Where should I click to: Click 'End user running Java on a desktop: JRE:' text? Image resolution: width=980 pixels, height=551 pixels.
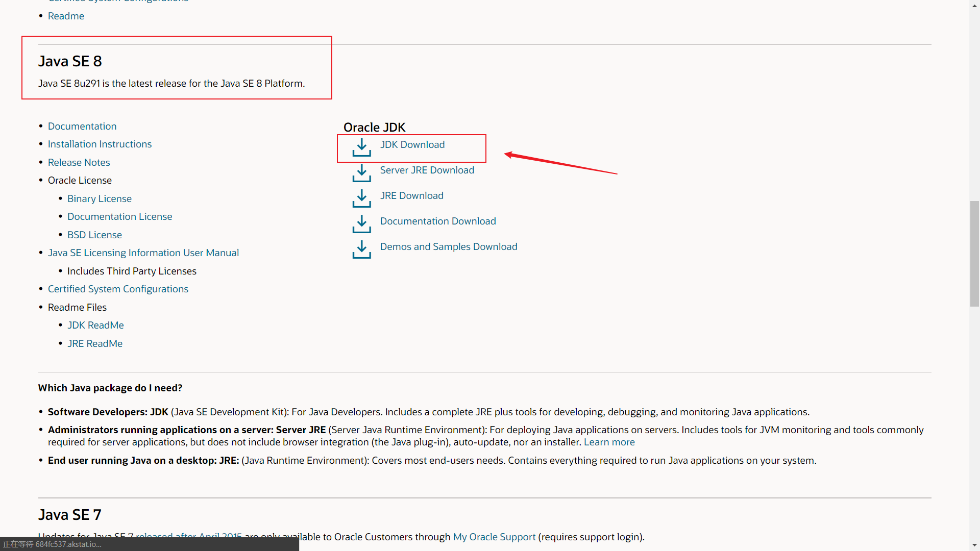click(x=143, y=461)
